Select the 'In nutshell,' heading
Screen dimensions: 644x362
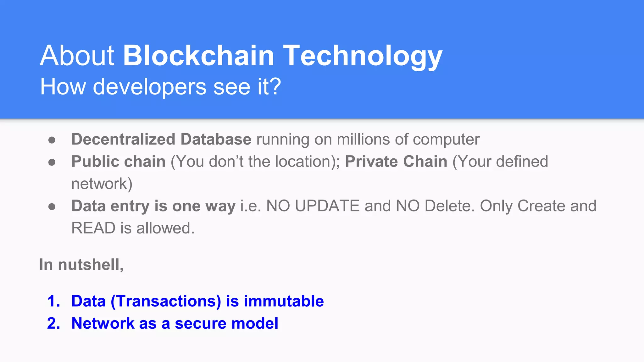pyautogui.click(x=81, y=265)
